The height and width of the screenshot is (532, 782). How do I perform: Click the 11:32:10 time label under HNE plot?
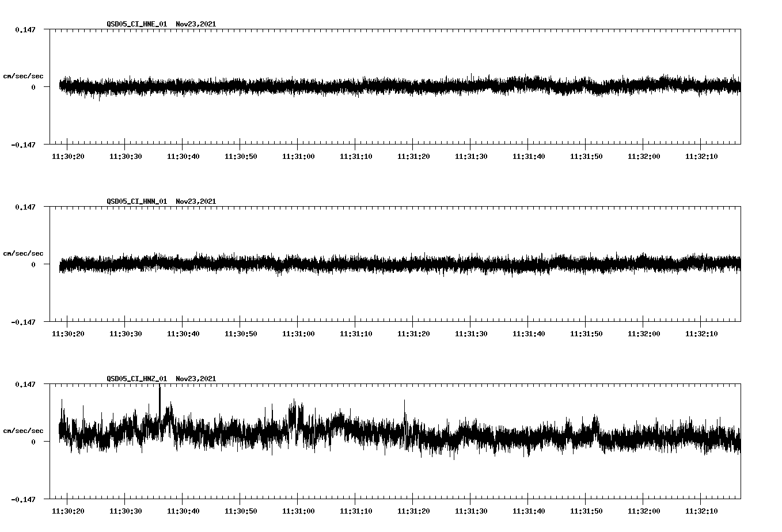(x=701, y=157)
